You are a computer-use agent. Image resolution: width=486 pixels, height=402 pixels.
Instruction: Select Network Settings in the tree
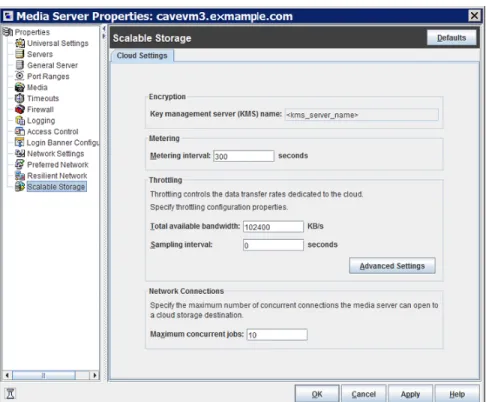pos(56,154)
